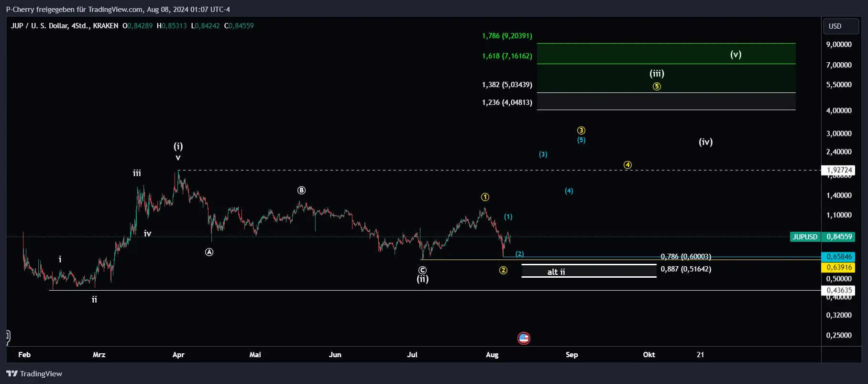Click the 0,25000 price axis tick

coord(839,335)
